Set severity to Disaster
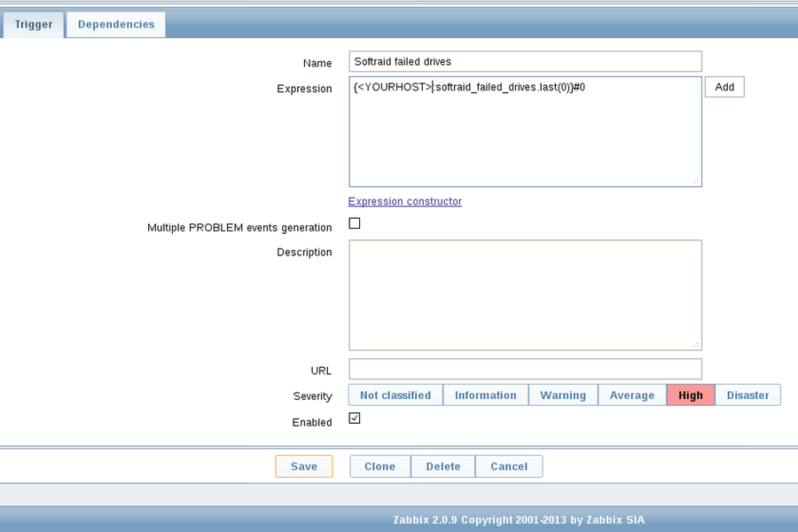The width and height of the screenshot is (798, 532). click(x=747, y=395)
